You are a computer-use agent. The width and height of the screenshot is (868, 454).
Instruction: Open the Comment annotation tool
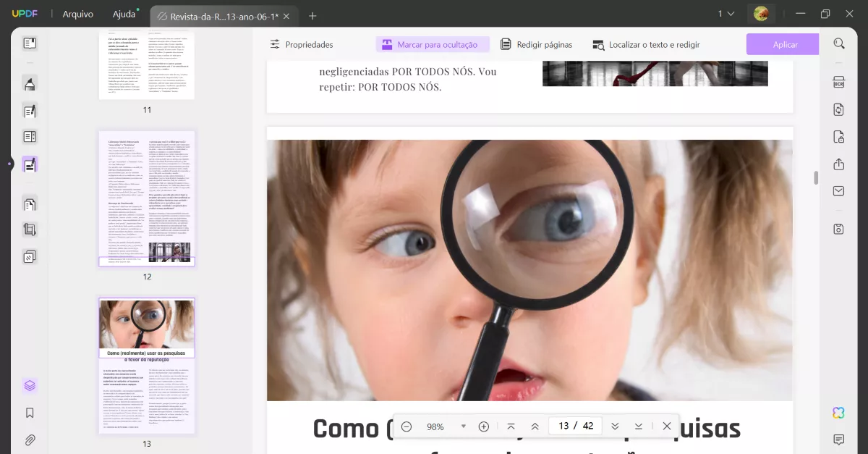tap(29, 83)
